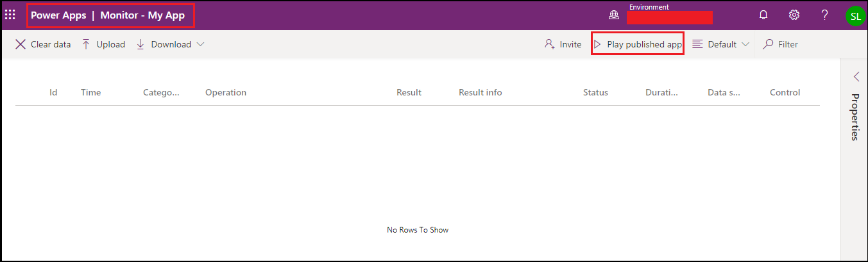
Task: Sort by the Category column header
Action: pyautogui.click(x=161, y=92)
